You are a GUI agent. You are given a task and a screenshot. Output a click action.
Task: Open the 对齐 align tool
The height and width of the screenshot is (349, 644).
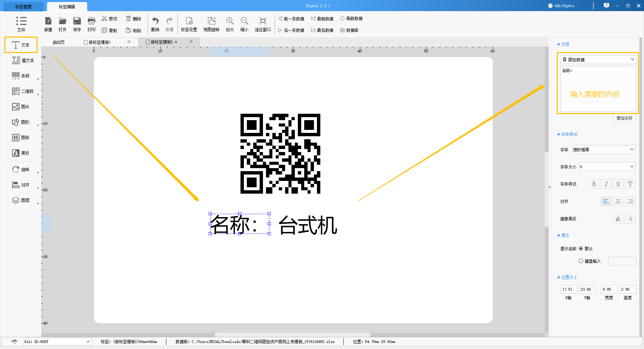point(21,185)
